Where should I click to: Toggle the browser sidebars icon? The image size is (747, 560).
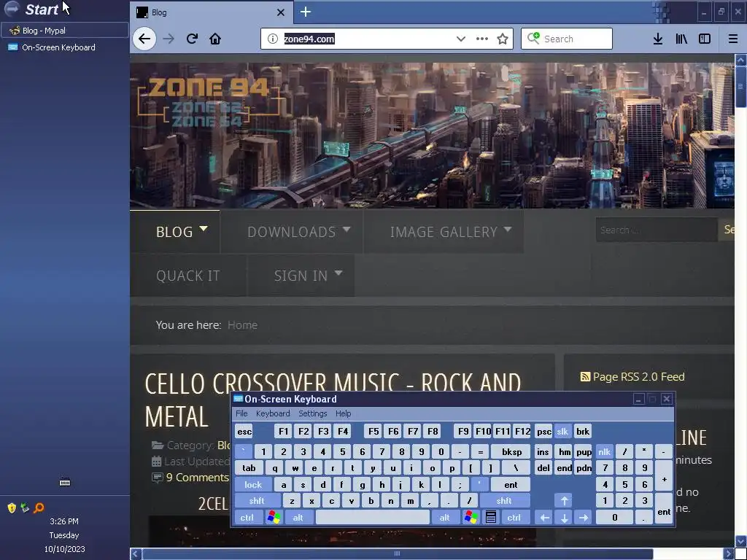pyautogui.click(x=705, y=39)
